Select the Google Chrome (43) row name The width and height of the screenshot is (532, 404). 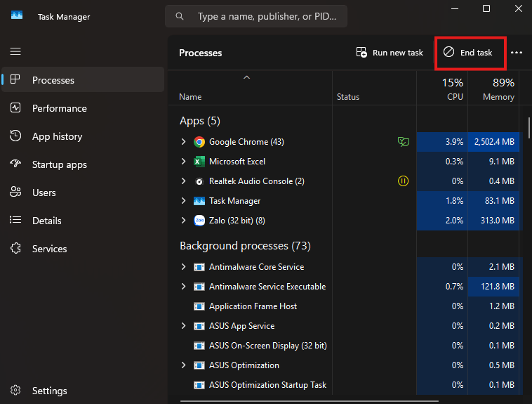pos(246,142)
